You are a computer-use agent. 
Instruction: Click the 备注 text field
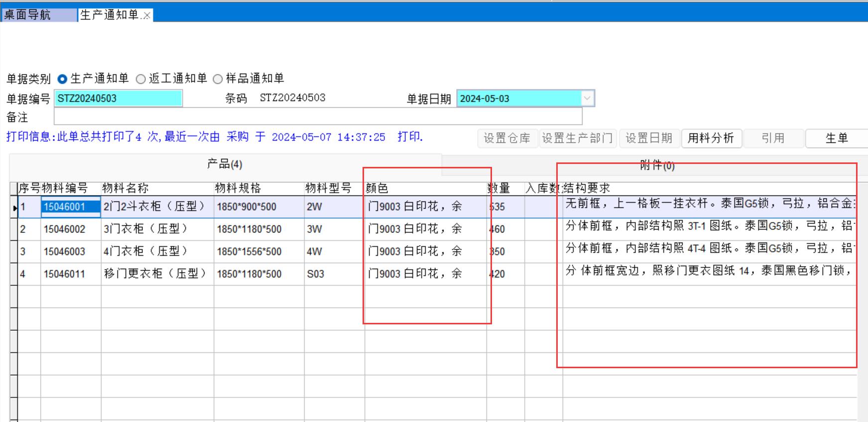(318, 117)
